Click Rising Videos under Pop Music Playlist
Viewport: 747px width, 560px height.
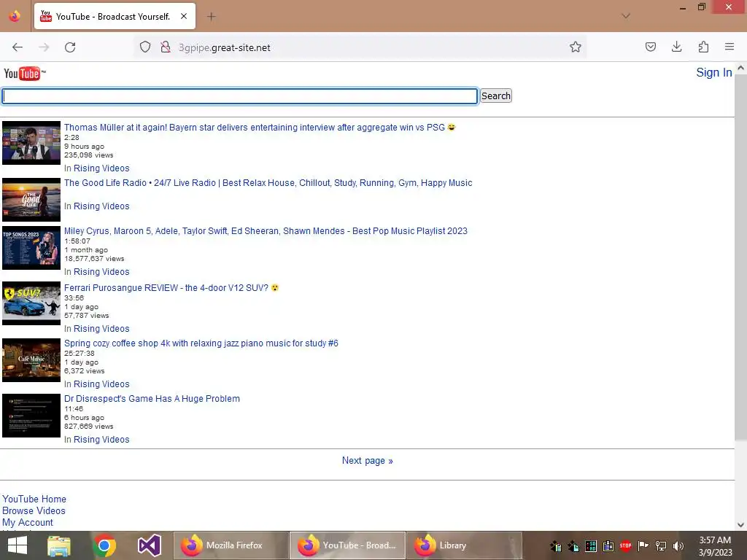(101, 272)
